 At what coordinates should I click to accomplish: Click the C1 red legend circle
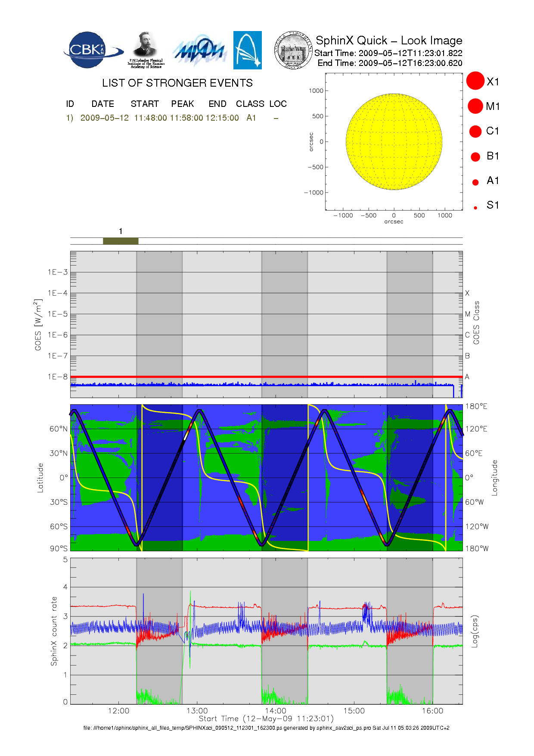tap(475, 131)
